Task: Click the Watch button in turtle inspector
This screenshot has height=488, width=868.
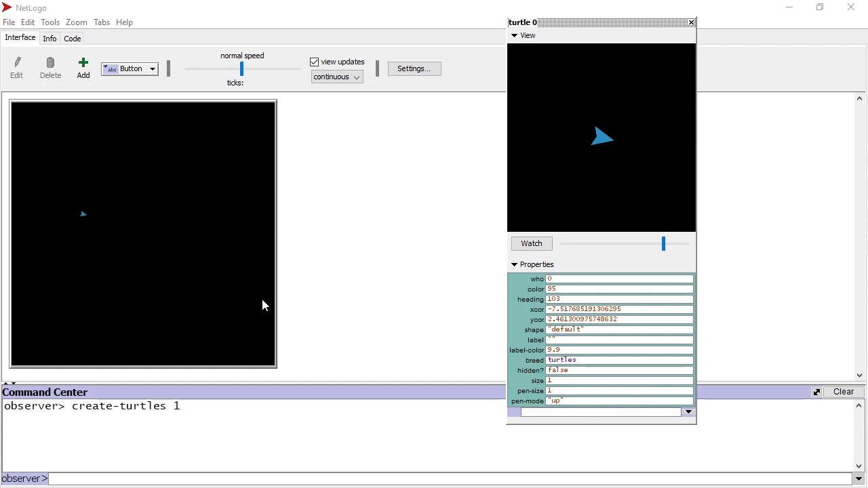Action: (x=532, y=243)
